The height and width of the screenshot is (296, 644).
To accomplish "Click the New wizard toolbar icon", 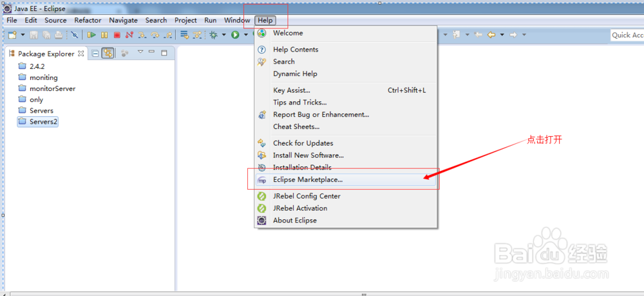I will [x=12, y=35].
